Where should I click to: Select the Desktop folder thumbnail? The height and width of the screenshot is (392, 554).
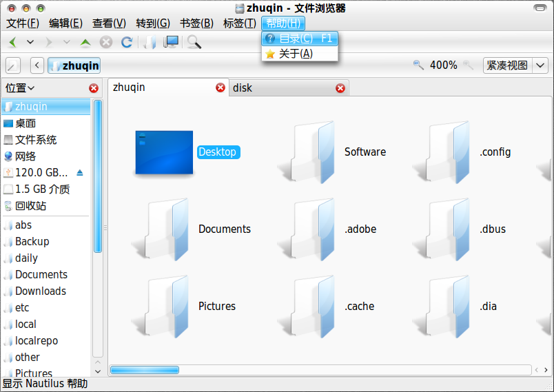pos(164,152)
